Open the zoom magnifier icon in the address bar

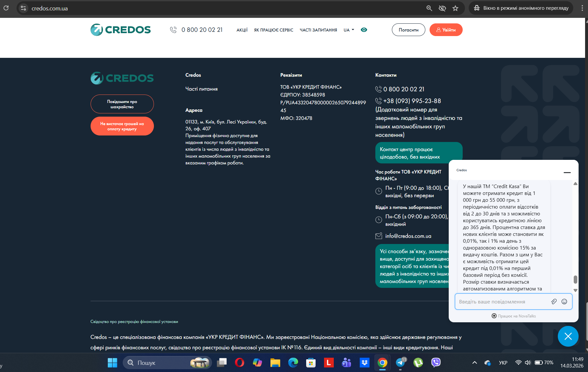[x=429, y=8]
